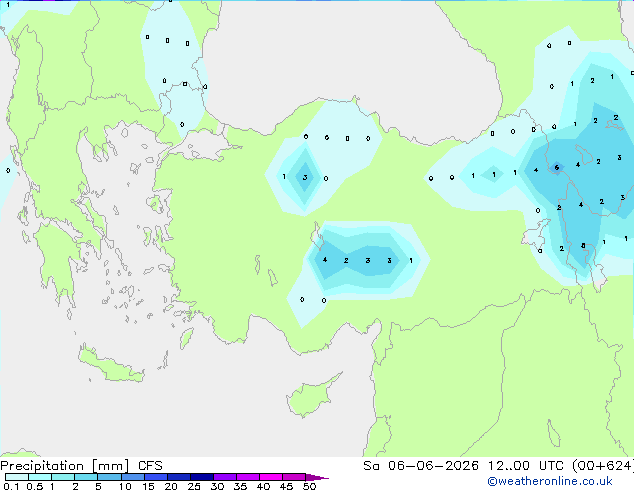The width and height of the screenshot is (634, 490).
Task: Click the date 'Sa 06-06-2026' text
Action: click(x=421, y=466)
